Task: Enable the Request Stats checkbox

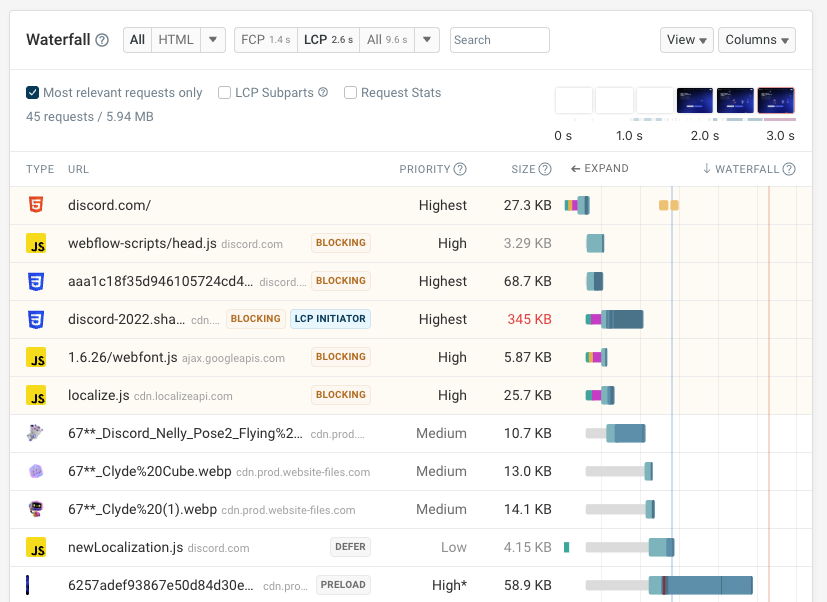Action: pos(350,92)
